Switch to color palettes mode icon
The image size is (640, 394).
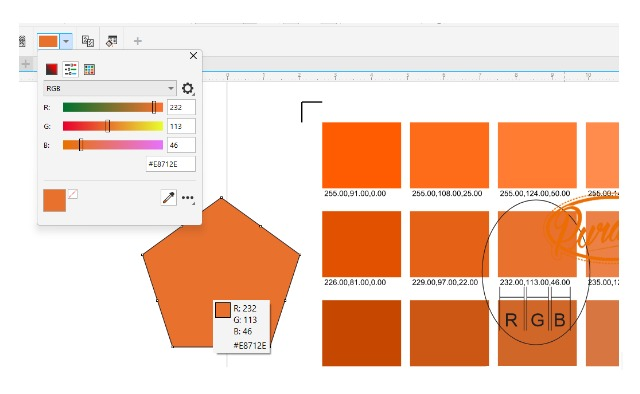(89, 69)
